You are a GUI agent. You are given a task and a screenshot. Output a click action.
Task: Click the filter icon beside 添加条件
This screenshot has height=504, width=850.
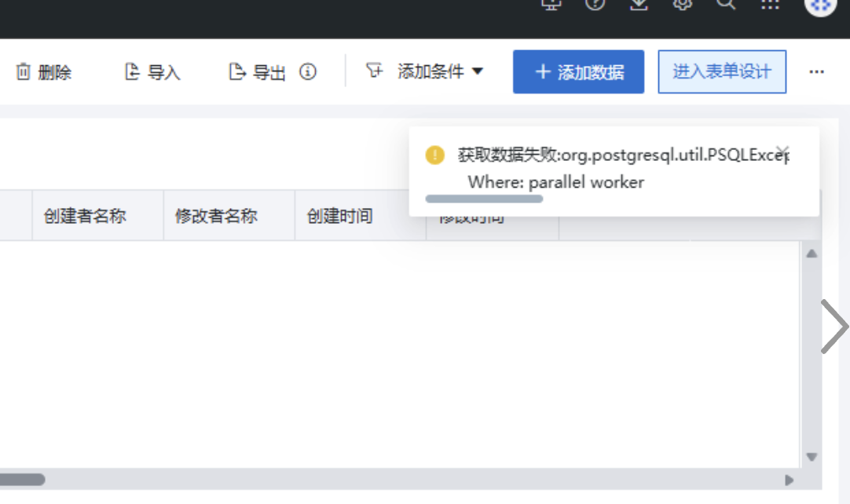(x=376, y=70)
